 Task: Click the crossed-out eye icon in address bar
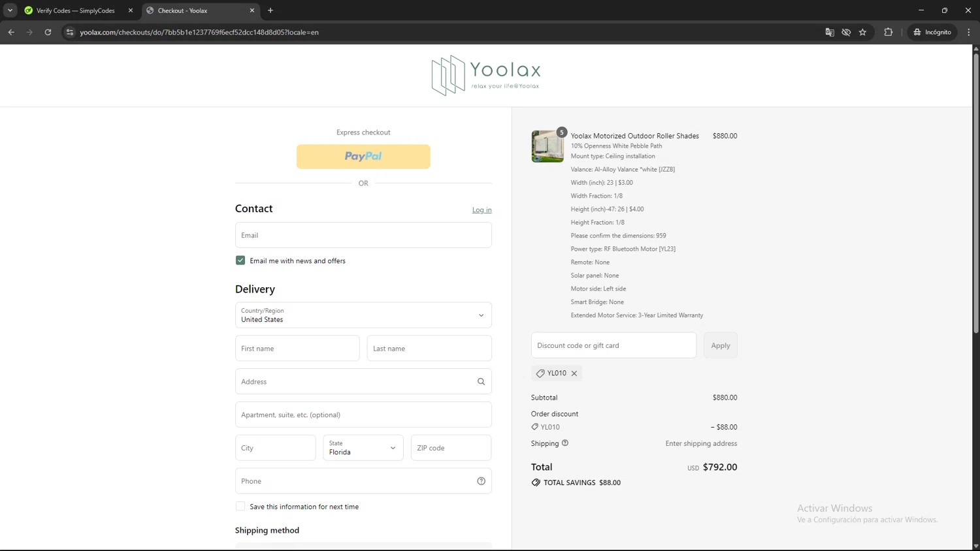(x=846, y=32)
